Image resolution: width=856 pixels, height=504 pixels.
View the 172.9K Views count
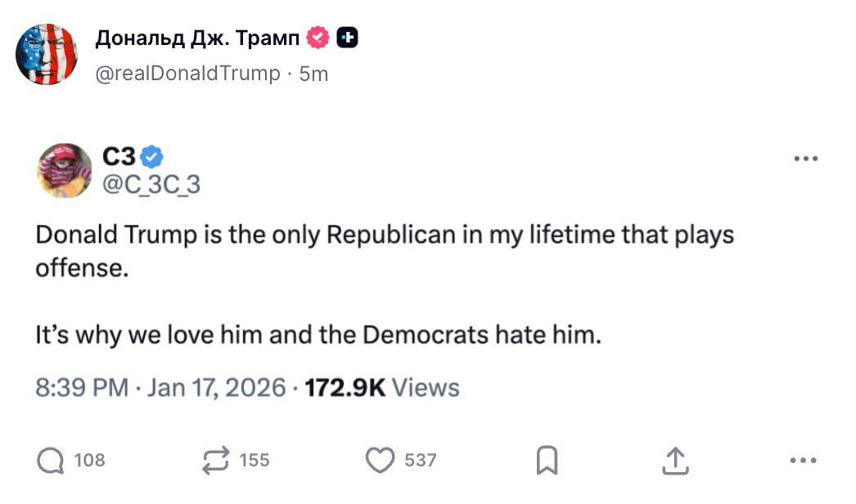point(382,387)
